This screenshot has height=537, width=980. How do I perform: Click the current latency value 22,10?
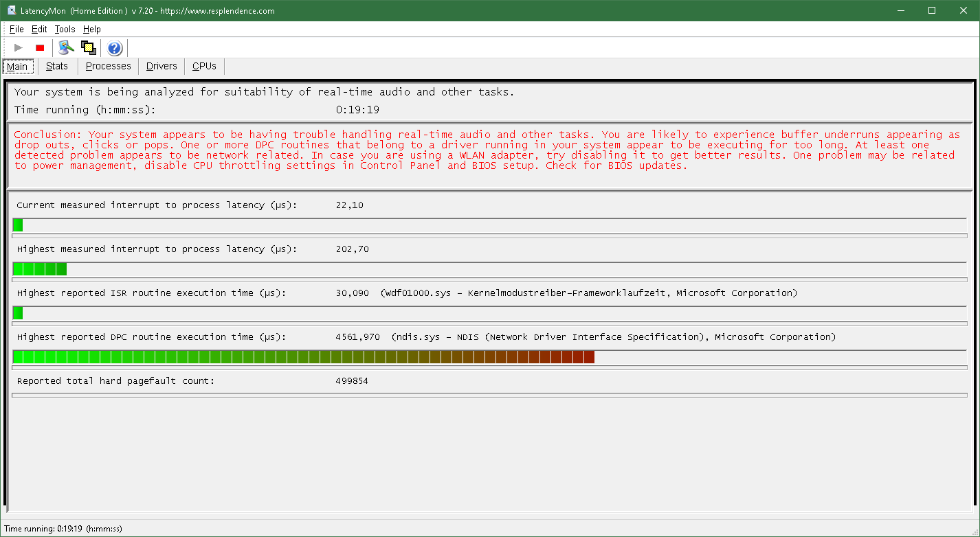[349, 205]
